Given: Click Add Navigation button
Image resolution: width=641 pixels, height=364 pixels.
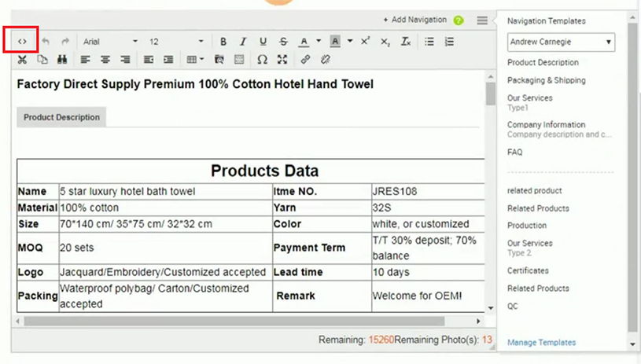Looking at the screenshot, I should point(414,20).
